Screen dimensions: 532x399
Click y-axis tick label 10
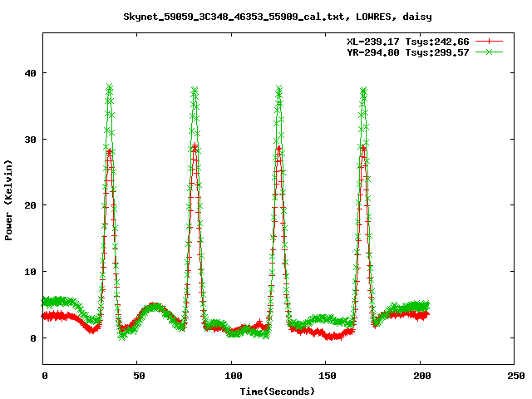30,272
